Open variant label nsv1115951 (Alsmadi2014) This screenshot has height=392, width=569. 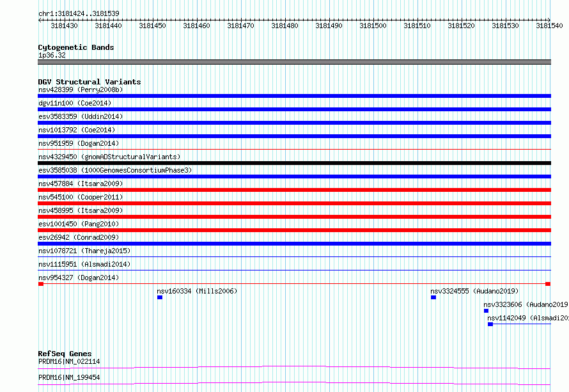84,264
